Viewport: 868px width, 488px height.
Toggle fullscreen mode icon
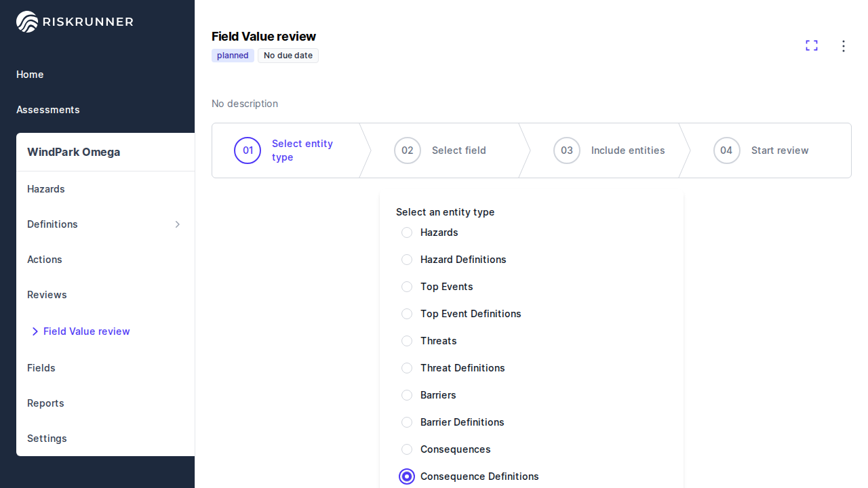coord(812,45)
